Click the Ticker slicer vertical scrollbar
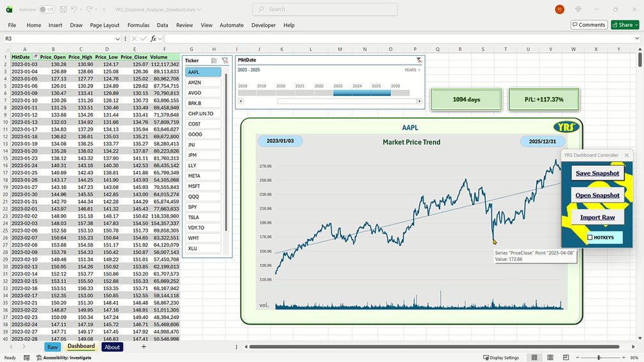 tap(226, 152)
